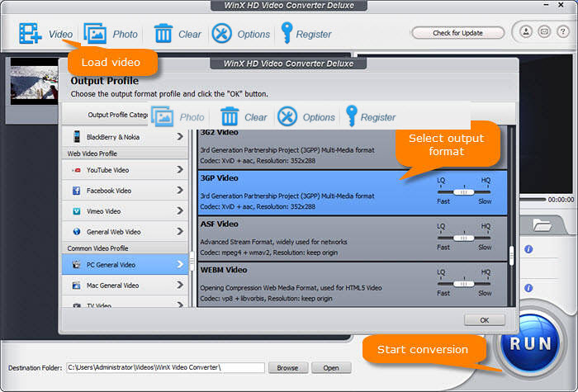Select General Web Video profile category
Screen dimensions: 578x392
click(x=125, y=232)
